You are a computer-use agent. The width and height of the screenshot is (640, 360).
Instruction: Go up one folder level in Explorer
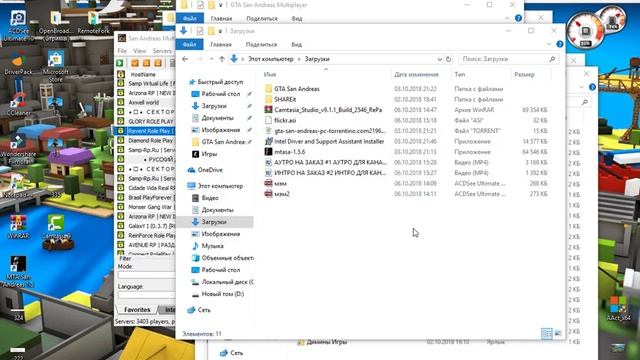tap(222, 59)
